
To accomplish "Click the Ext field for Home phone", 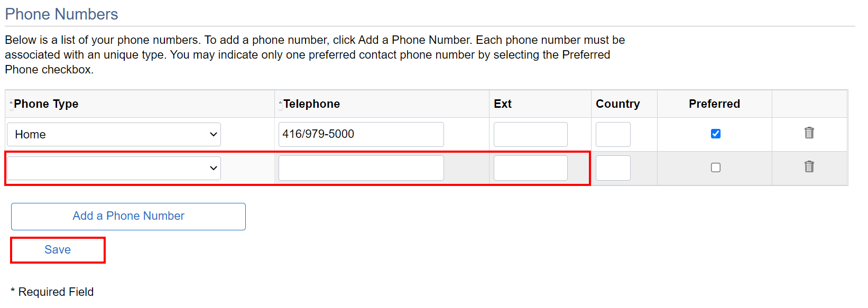I will pyautogui.click(x=530, y=134).
